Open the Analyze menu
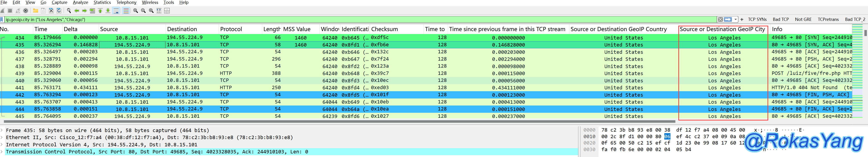868x157 pixels. [x=81, y=2]
